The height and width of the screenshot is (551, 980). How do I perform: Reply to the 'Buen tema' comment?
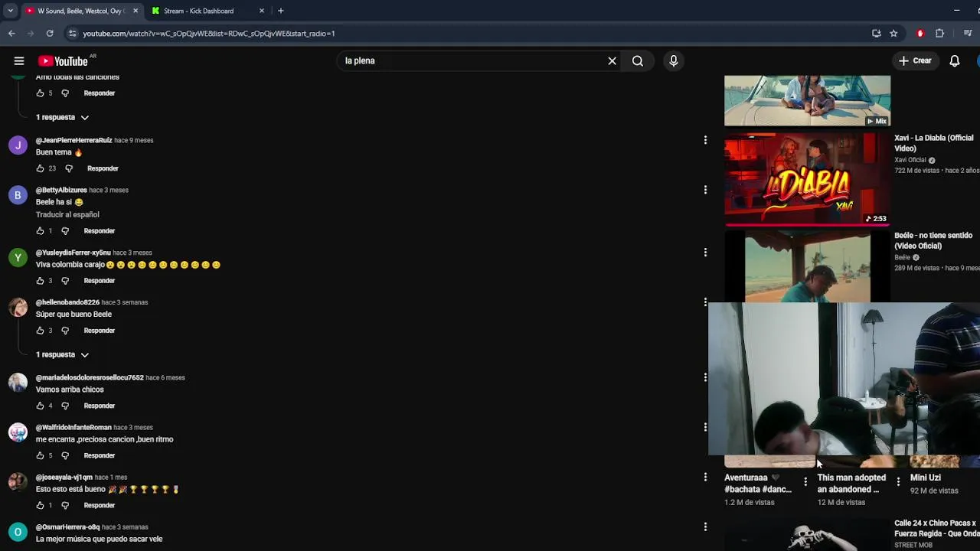pos(103,168)
